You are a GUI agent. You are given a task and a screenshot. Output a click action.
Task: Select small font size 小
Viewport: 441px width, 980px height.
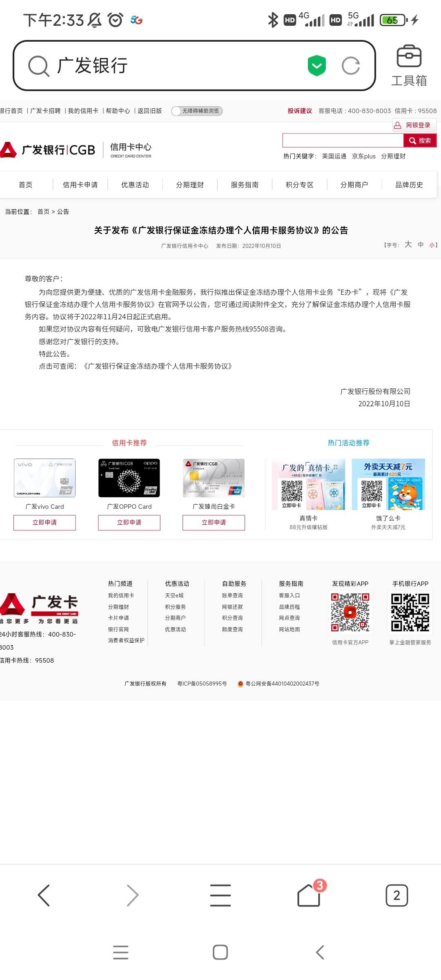[432, 245]
